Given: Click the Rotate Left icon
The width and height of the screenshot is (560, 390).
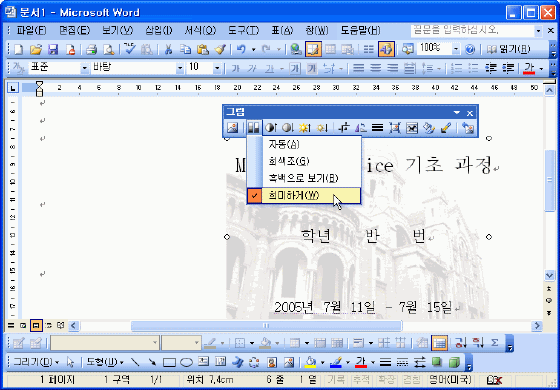Looking at the screenshot, I should [361, 128].
